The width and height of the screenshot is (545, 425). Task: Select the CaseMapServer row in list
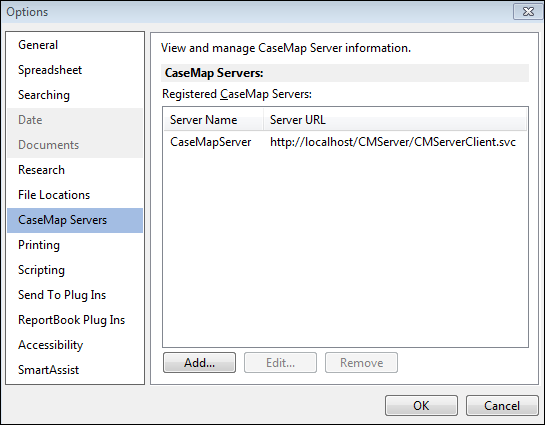coord(345,142)
